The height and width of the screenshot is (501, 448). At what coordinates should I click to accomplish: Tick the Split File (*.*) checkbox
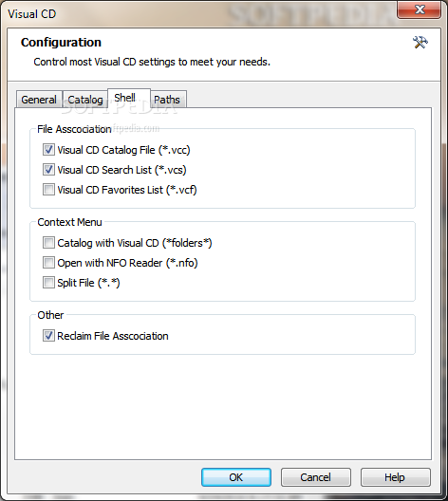pyautogui.click(x=48, y=283)
